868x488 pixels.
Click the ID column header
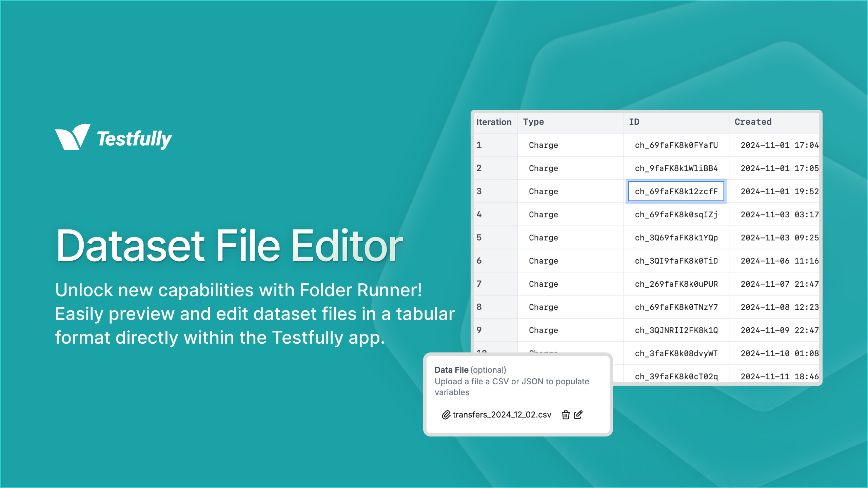(633, 122)
